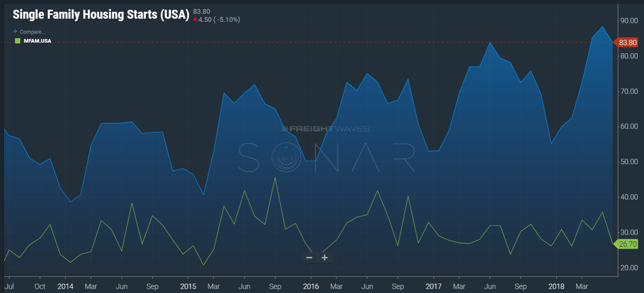Click the chart title Single Family Housing Starts
Viewport: 644px width, 293px height.
(x=101, y=15)
